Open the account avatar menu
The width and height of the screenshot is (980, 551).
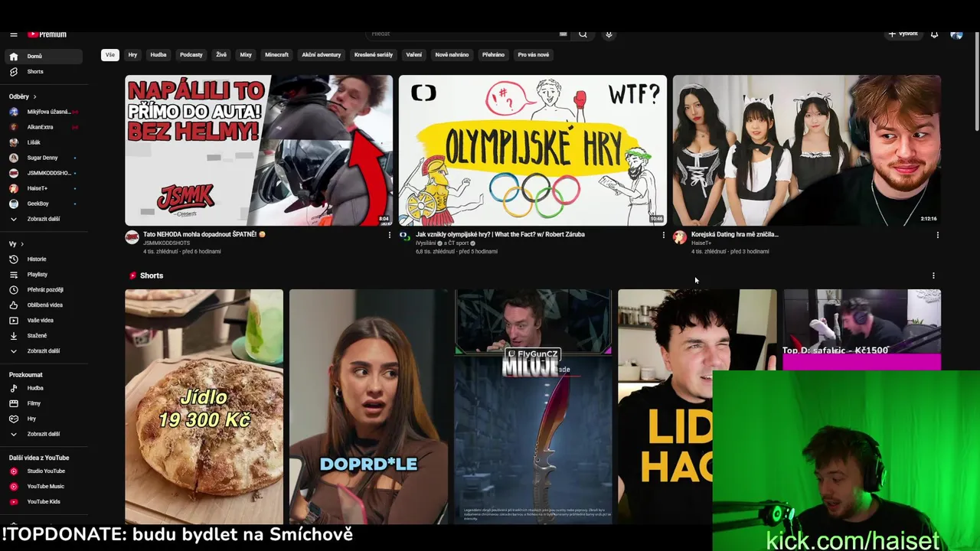pos(956,34)
